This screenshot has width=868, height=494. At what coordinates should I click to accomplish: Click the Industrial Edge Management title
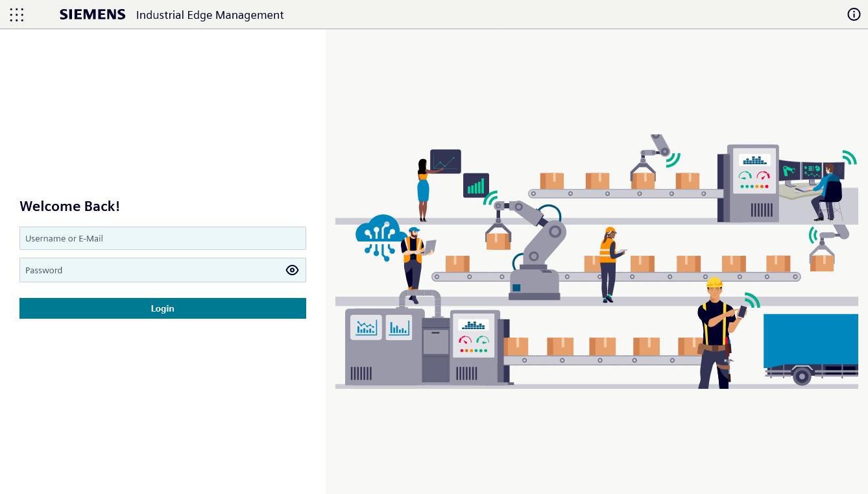click(210, 15)
